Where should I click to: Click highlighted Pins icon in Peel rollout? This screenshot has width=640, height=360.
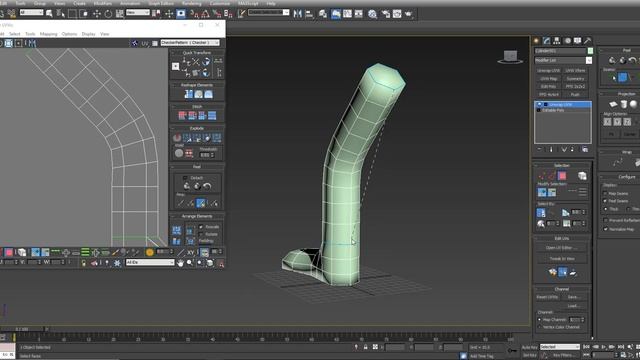[201, 203]
